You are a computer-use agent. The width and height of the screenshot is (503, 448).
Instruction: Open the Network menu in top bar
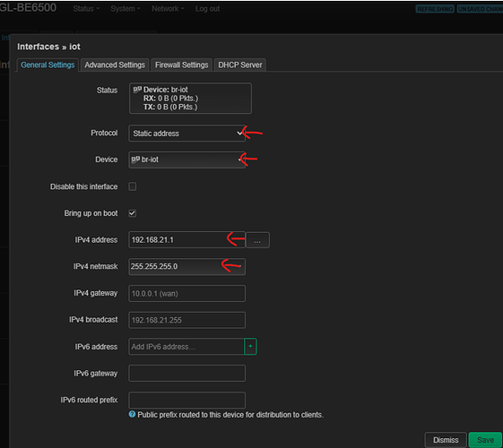pyautogui.click(x=168, y=9)
